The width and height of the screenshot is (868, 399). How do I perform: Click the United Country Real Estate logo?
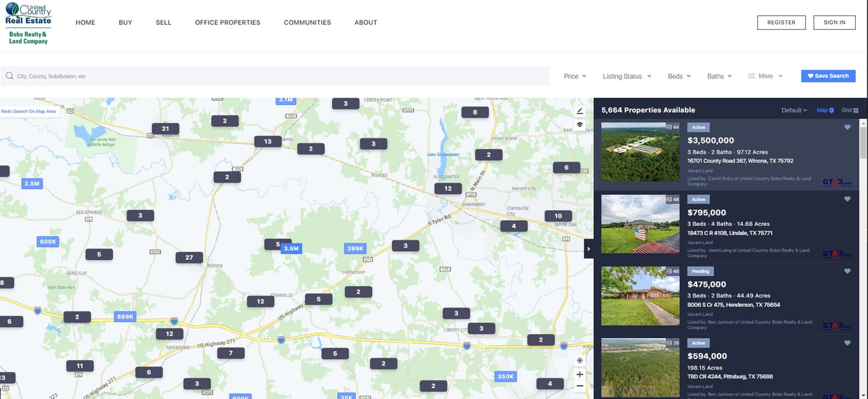coord(28,23)
